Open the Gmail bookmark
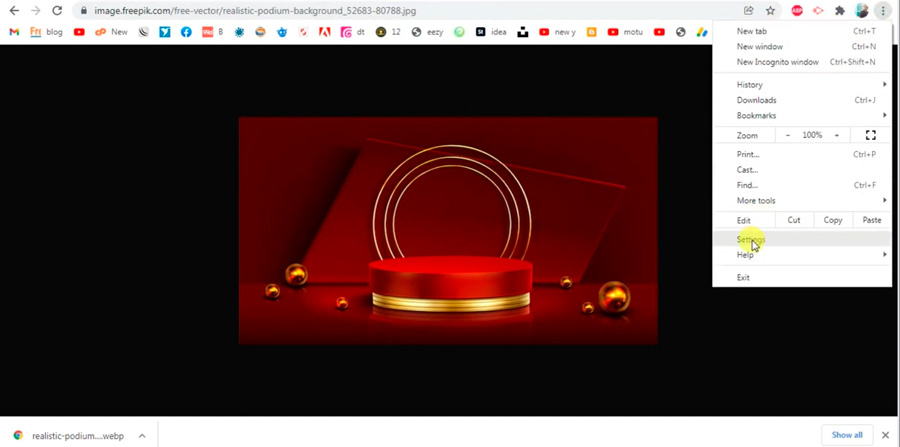 click(14, 32)
